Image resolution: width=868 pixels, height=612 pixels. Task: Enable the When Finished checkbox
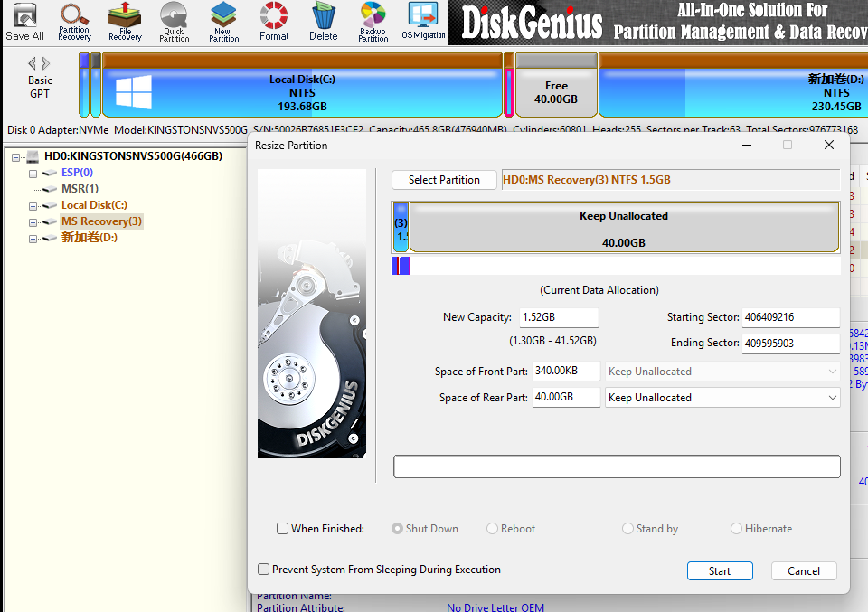tap(282, 529)
